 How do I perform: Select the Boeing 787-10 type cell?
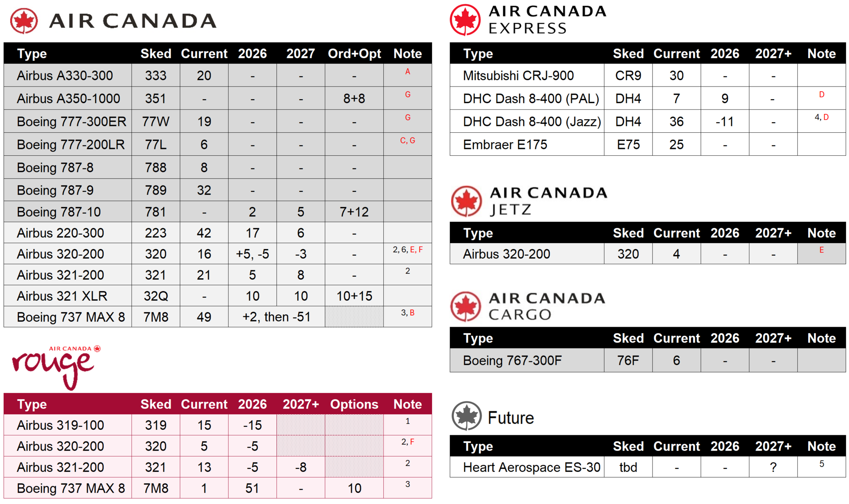[x=59, y=212]
